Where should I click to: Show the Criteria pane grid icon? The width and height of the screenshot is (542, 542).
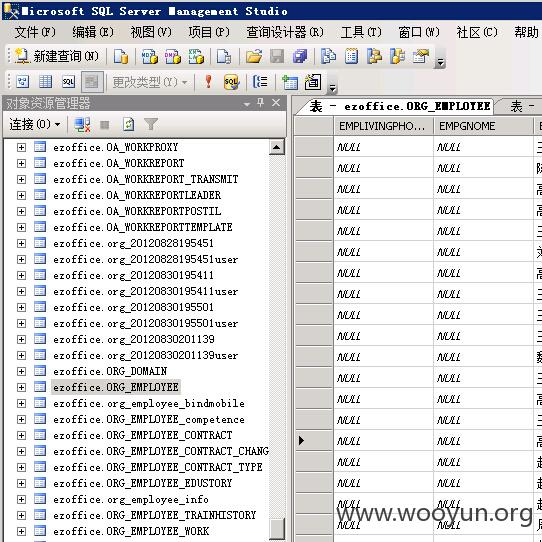point(46,82)
